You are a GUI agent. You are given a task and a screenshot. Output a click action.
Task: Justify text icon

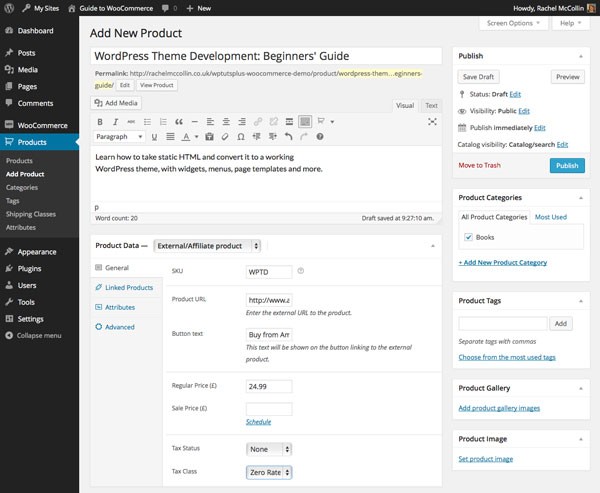point(170,137)
